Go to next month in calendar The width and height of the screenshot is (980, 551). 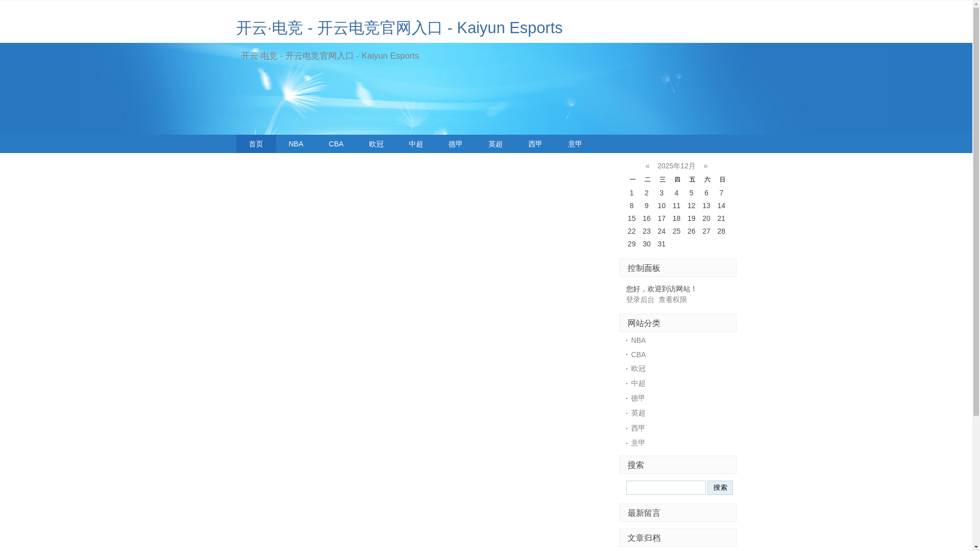point(705,166)
